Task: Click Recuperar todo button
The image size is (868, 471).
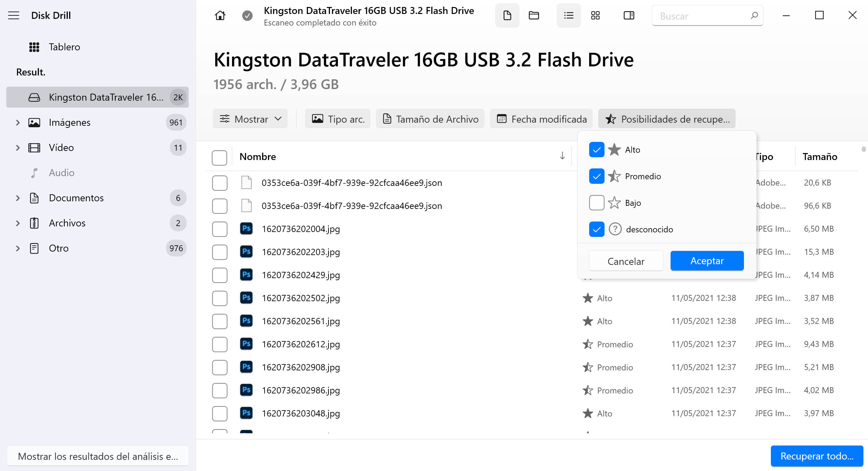Action: coord(817,456)
